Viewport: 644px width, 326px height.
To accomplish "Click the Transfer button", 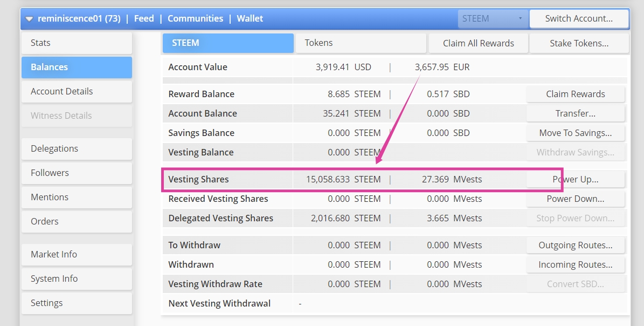I will [576, 113].
